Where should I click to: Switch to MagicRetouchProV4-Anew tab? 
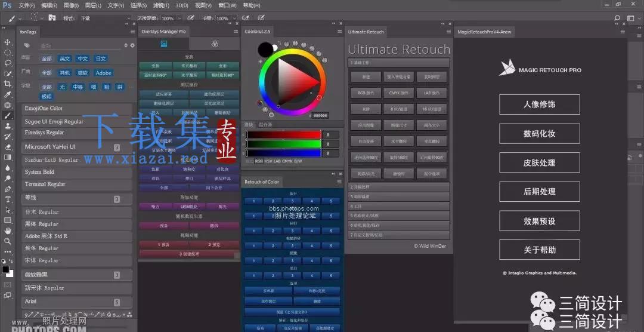click(x=484, y=32)
